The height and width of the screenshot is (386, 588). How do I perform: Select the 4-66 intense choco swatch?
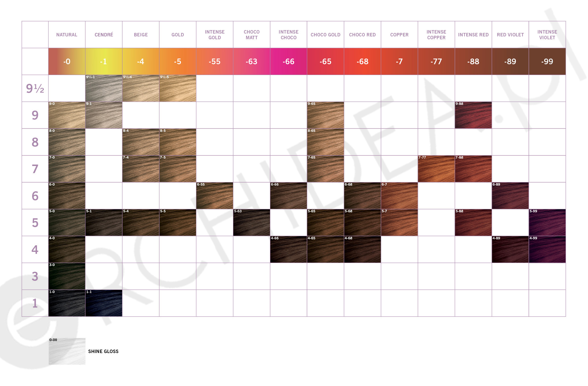click(288, 250)
